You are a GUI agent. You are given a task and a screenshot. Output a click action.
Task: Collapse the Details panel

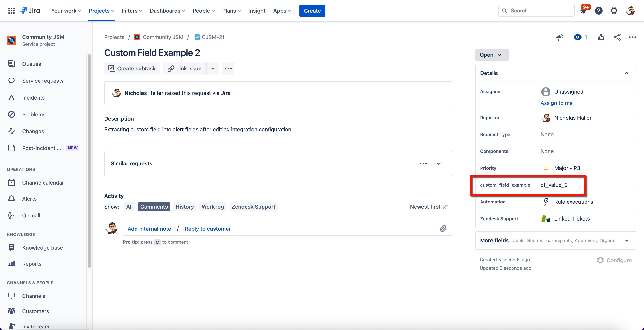627,73
